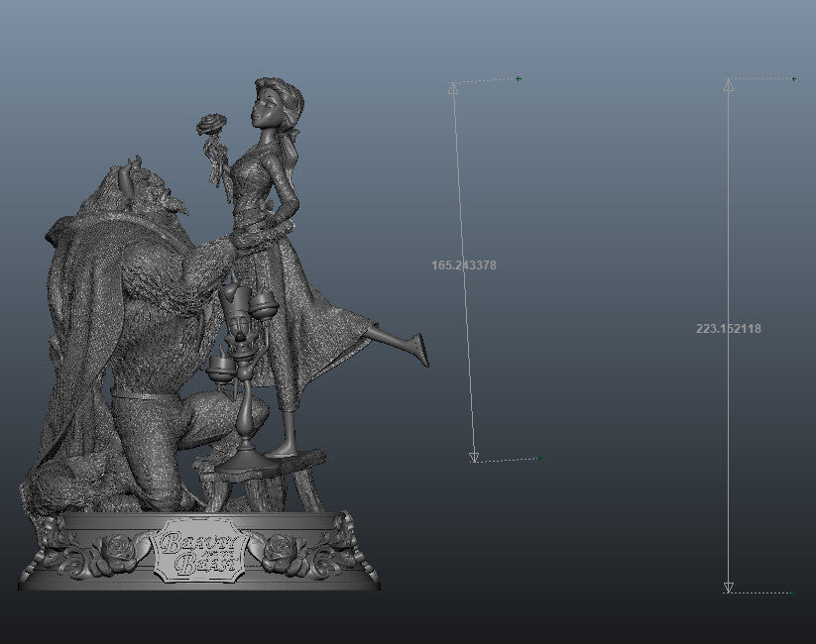Click the bottom arrowhead of the 165.243378 measurement
816x644 pixels.
tap(475, 455)
